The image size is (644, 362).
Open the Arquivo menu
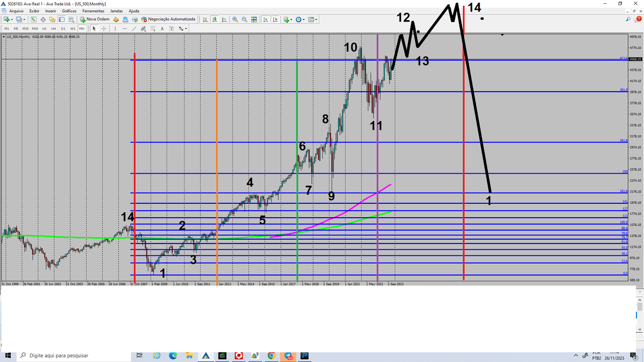pyautogui.click(x=16, y=11)
